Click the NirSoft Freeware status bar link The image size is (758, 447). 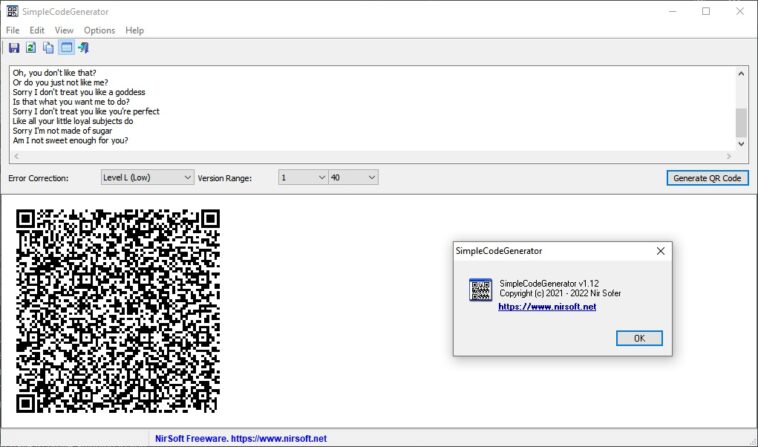241,438
